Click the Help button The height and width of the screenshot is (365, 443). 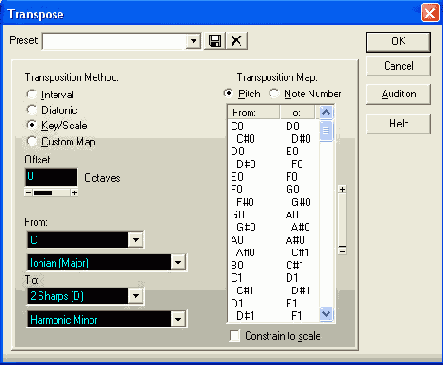[x=398, y=124]
